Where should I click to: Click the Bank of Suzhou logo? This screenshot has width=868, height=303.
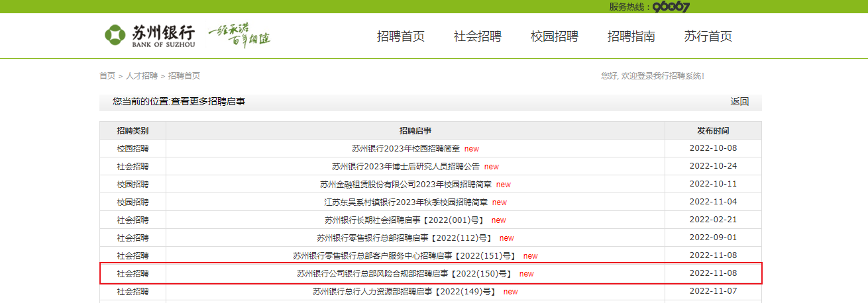click(149, 36)
